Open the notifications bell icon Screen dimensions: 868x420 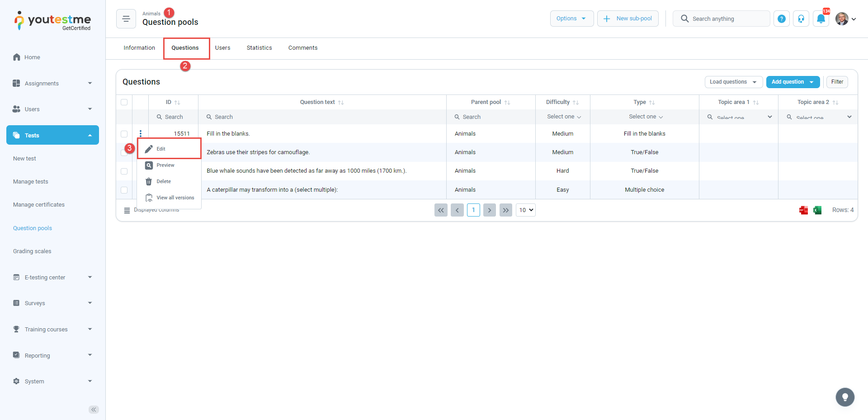821,19
